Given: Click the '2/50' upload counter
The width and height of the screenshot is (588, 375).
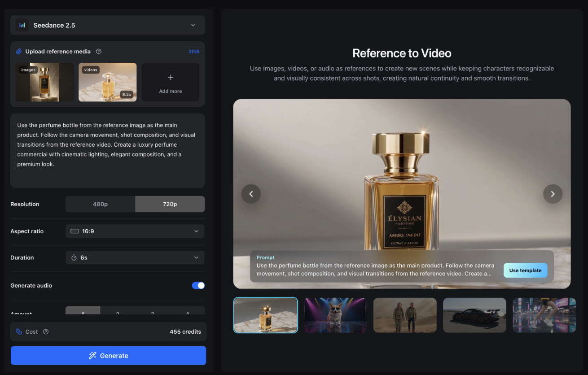Looking at the screenshot, I should 194,52.
